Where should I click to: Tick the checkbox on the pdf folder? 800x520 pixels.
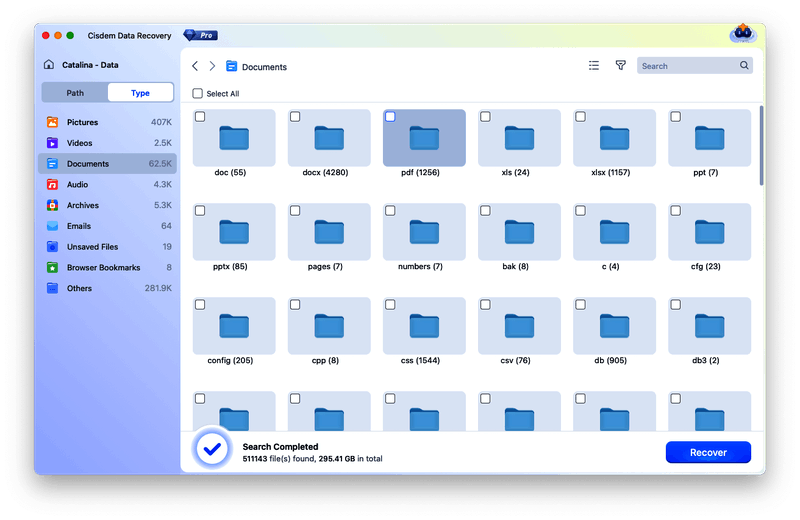pos(390,117)
